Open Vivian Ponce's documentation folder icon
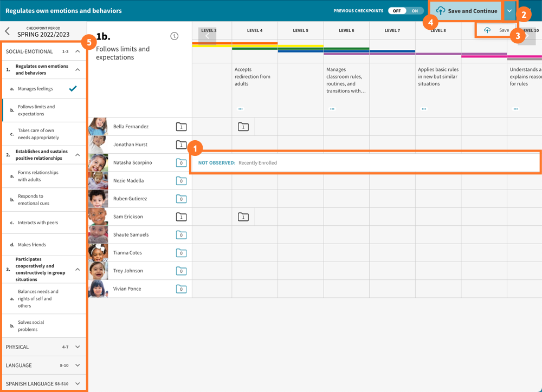 click(x=181, y=289)
